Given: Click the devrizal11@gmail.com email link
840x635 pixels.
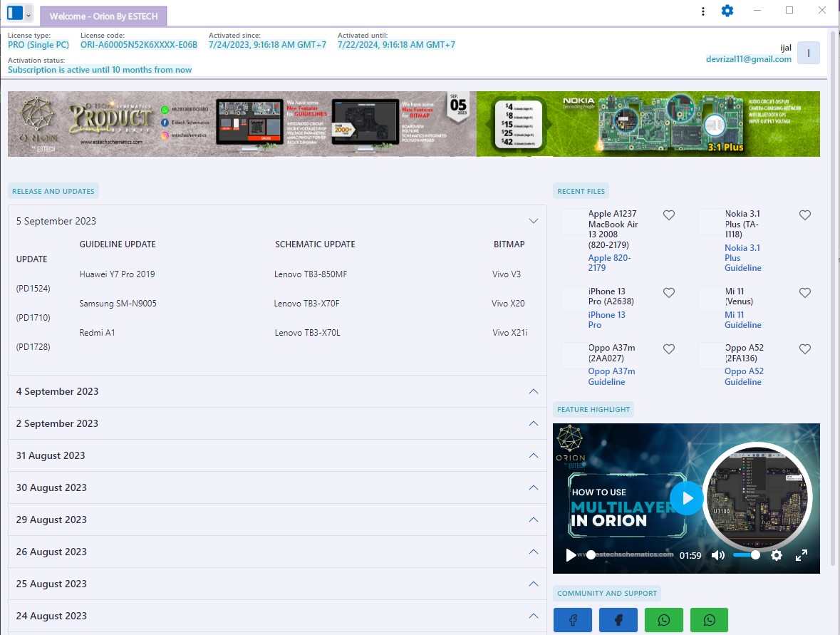Looking at the screenshot, I should pyautogui.click(x=748, y=59).
